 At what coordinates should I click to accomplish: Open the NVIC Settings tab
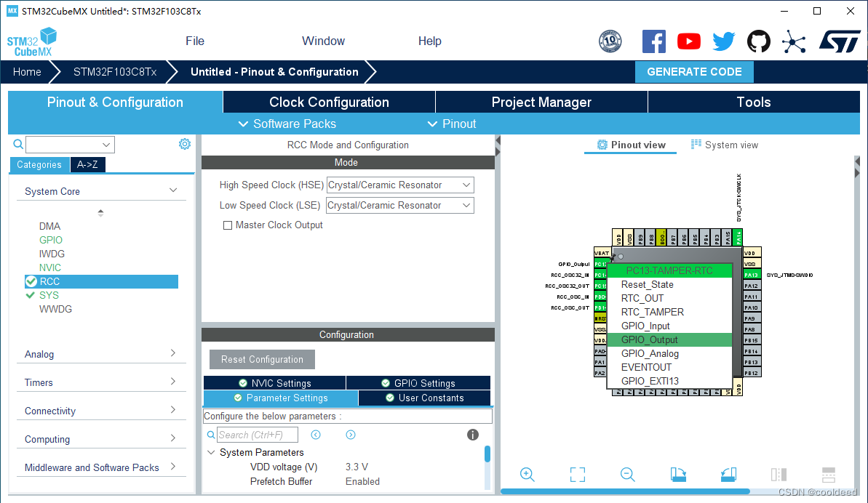pos(274,383)
